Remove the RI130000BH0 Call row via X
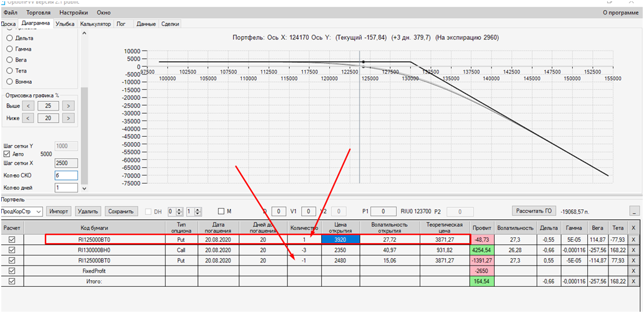This screenshot has width=644, height=313. [633, 249]
